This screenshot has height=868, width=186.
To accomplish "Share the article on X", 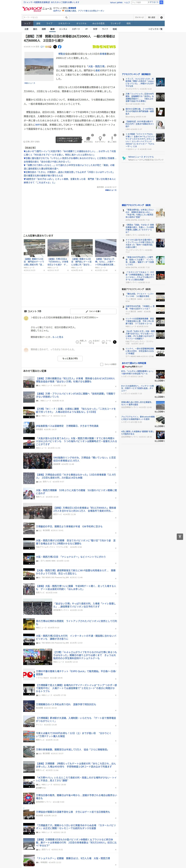I will coord(55,47).
